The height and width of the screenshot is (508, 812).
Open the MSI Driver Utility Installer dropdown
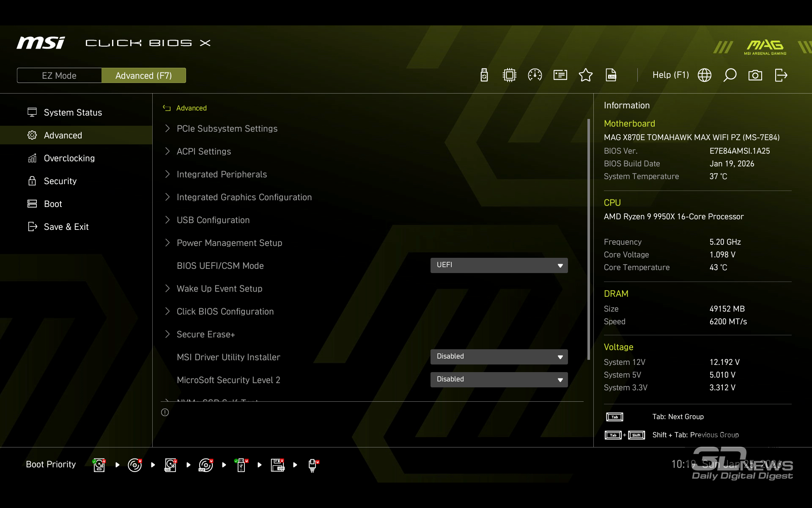coord(499,357)
